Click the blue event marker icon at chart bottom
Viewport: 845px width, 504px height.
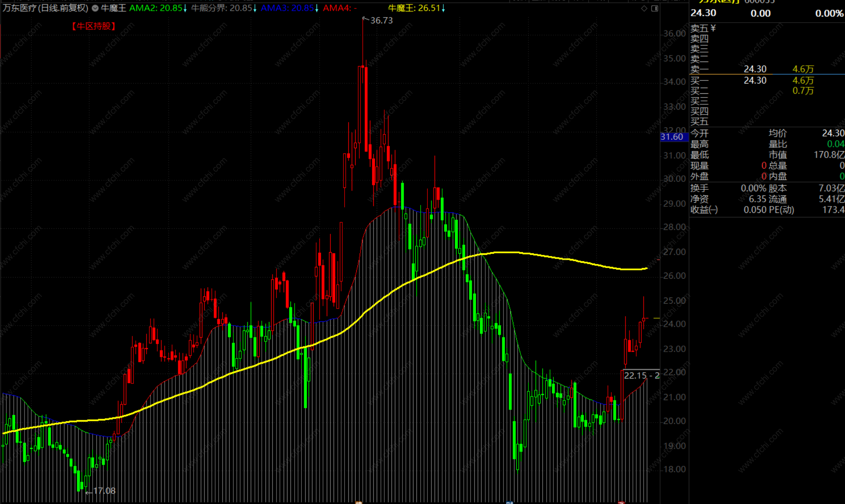pos(509,502)
